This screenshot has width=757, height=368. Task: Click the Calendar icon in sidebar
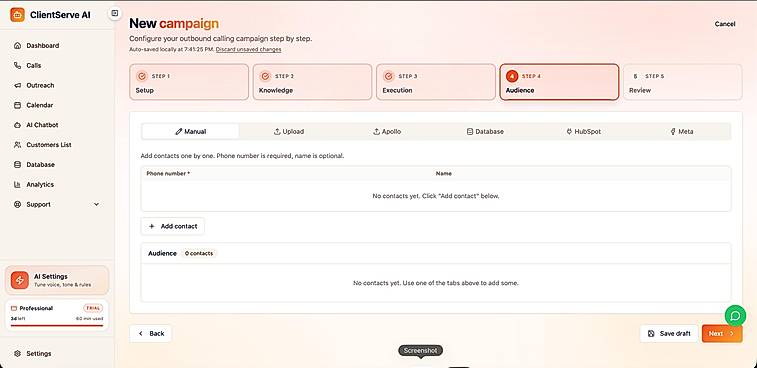18,105
